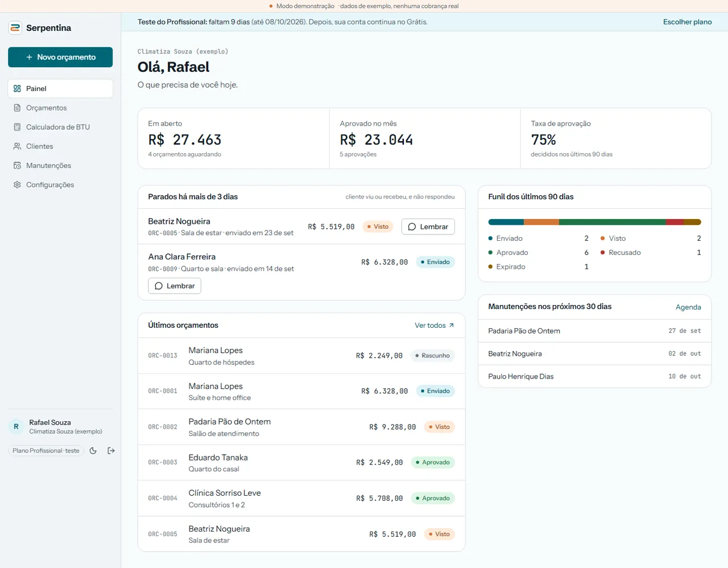The image size is (728, 568).
Task: Click the Orçamentos document icon
Action: coord(17,108)
